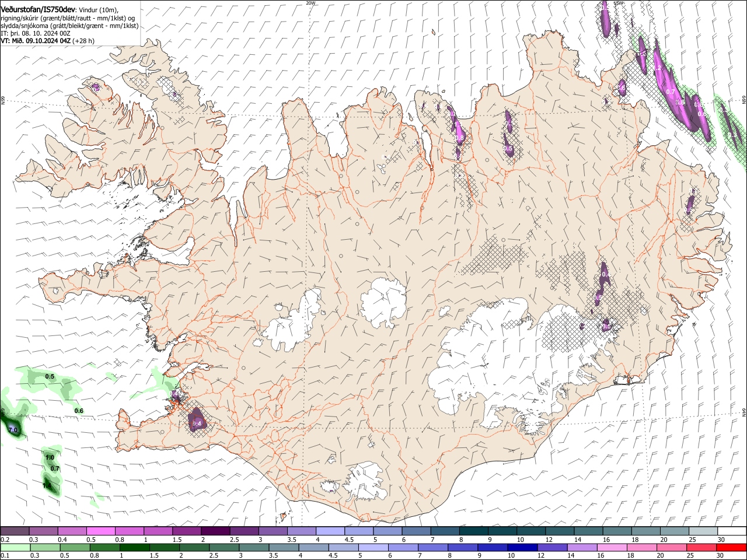Image resolution: width=747 pixels, height=560 pixels.
Task: Select the darkest purple 2–2.5 snow swatch
Action: [x=215, y=531]
